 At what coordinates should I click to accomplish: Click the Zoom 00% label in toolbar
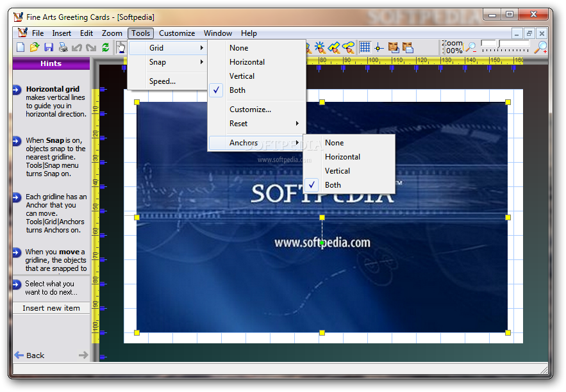point(454,47)
